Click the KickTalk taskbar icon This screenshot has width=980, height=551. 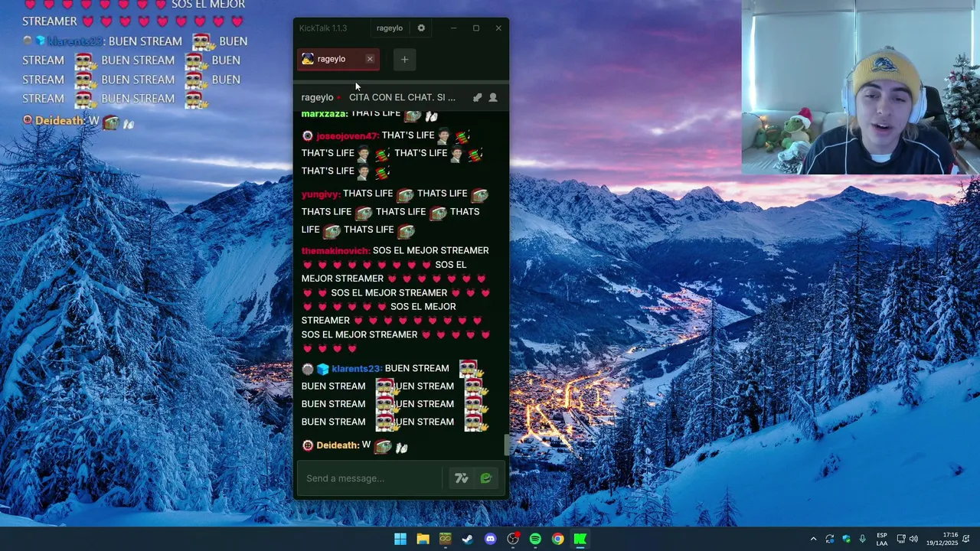pos(580,540)
